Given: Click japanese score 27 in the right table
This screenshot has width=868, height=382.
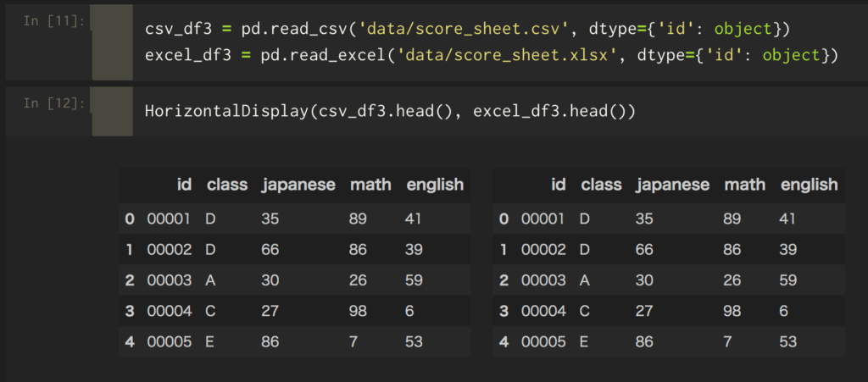Looking at the screenshot, I should point(644,311).
